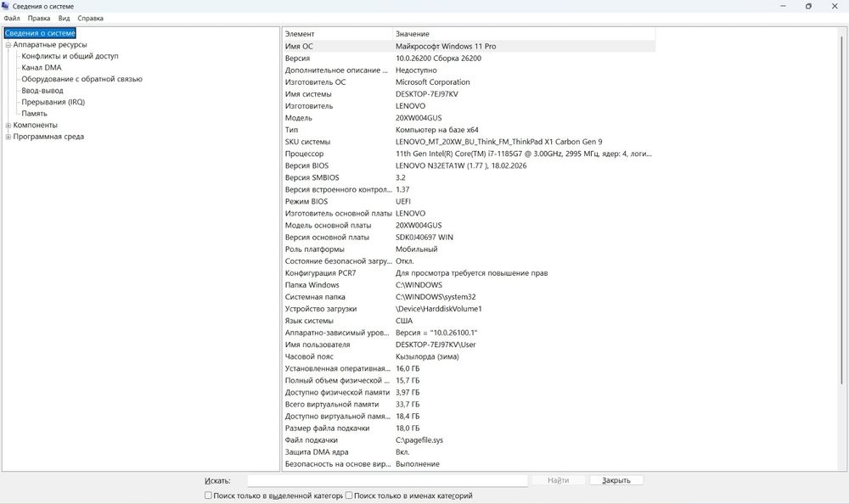This screenshot has height=504, width=849.
Task: Select the Имя ОС row
Action: click(469, 47)
